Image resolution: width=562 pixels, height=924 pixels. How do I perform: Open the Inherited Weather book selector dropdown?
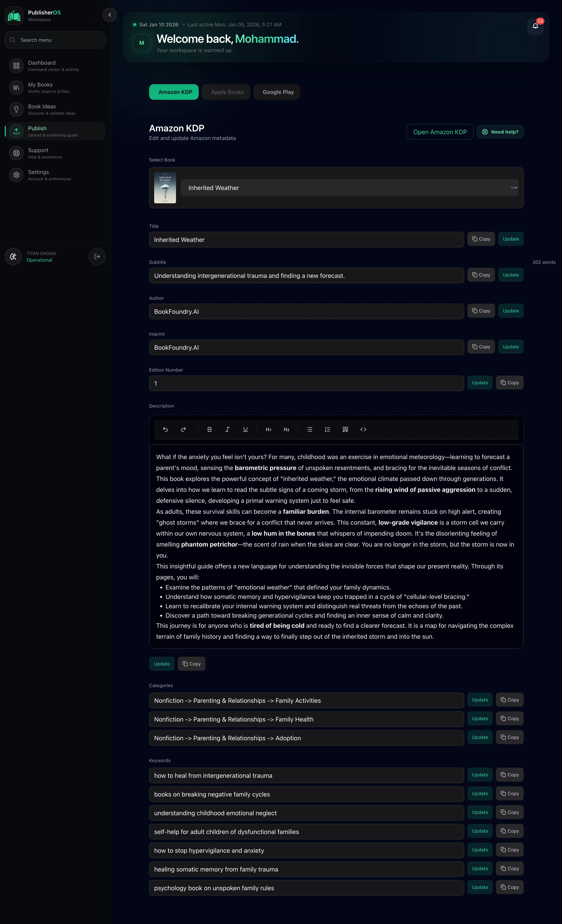point(350,187)
